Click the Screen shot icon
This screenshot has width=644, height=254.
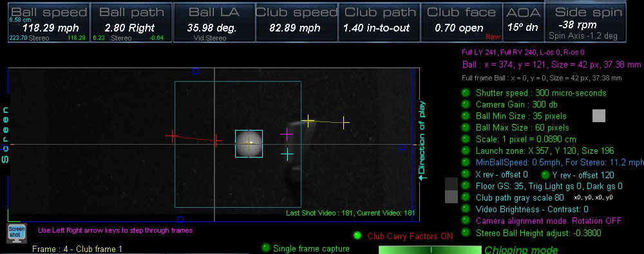point(17,232)
